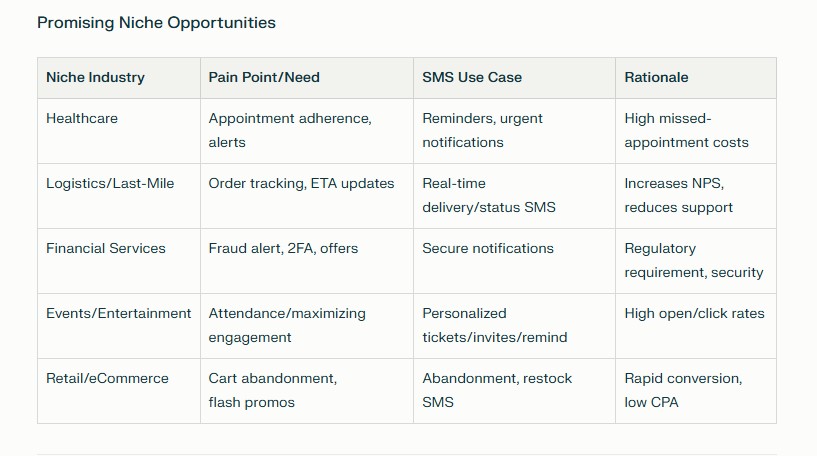Click the 'Fraud alert, 2FA, offers' cell
Image resolution: width=817 pixels, height=456 pixels.
coord(283,248)
